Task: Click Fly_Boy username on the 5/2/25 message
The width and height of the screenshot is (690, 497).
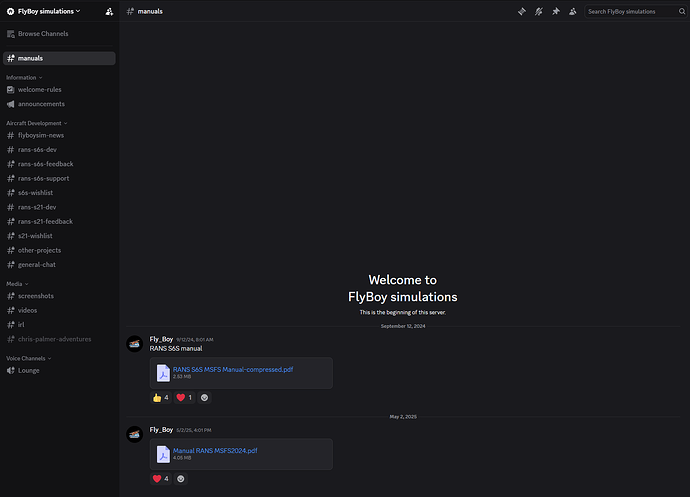Action: [161, 430]
